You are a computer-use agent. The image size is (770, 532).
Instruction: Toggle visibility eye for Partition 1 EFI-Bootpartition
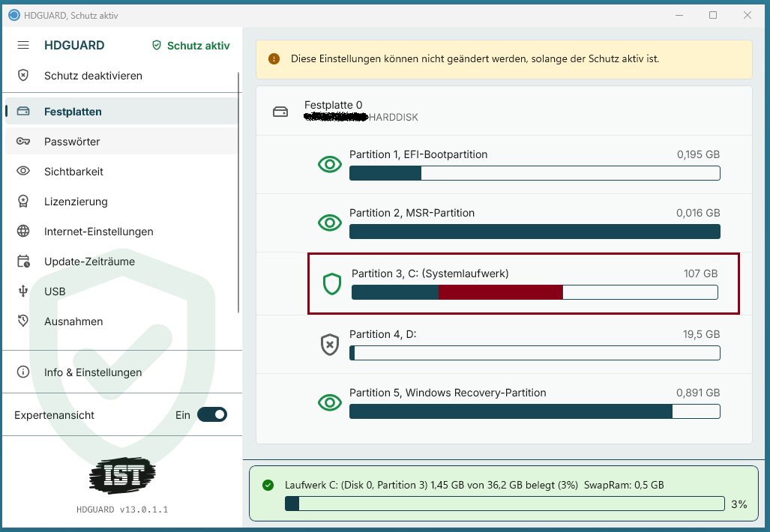click(x=330, y=164)
